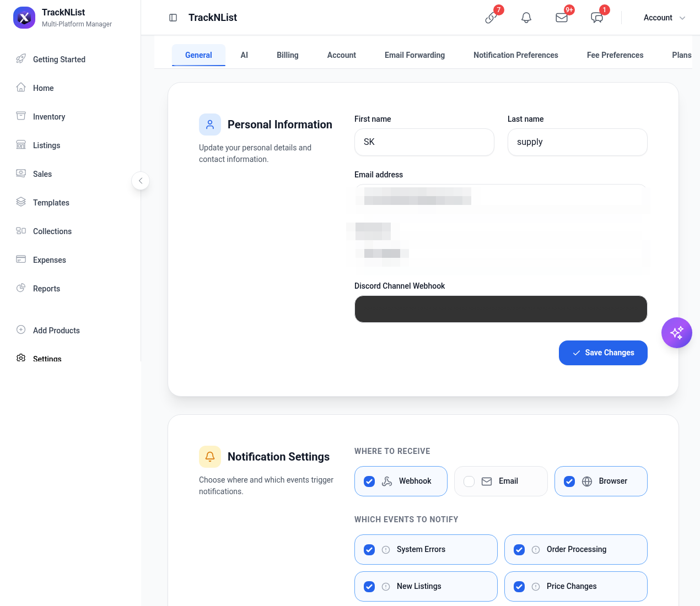Open the mail inbox icon with 9+ badge

[x=562, y=18]
